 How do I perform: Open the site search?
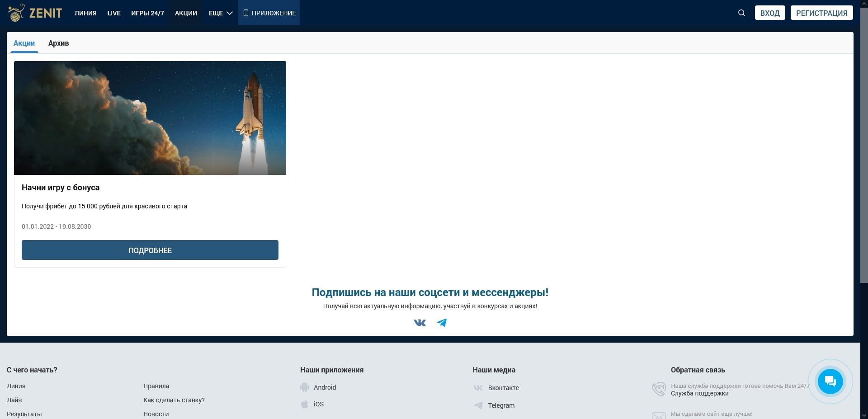[x=741, y=13]
